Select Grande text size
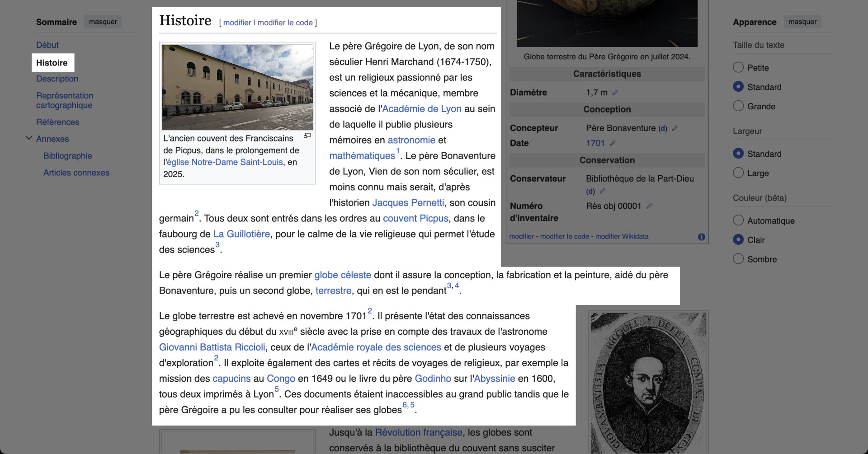The height and width of the screenshot is (454, 868). point(738,106)
